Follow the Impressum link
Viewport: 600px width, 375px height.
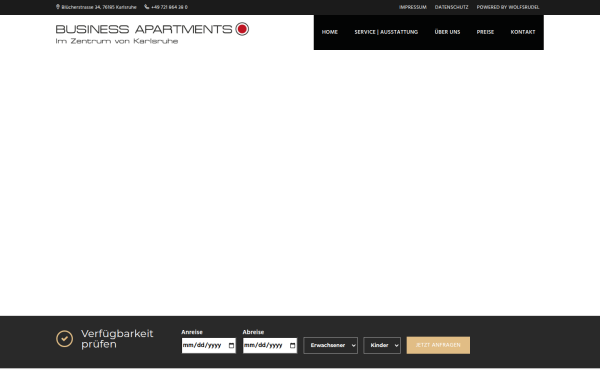point(412,7)
